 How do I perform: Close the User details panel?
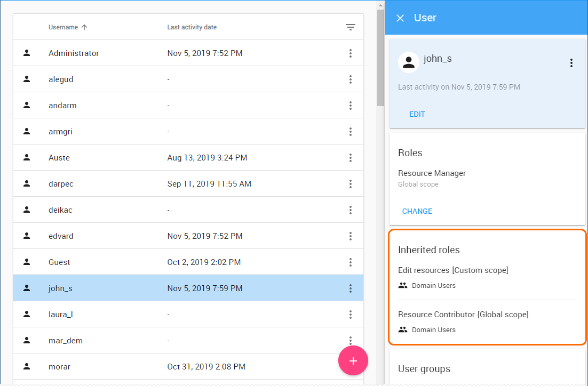pyautogui.click(x=400, y=18)
